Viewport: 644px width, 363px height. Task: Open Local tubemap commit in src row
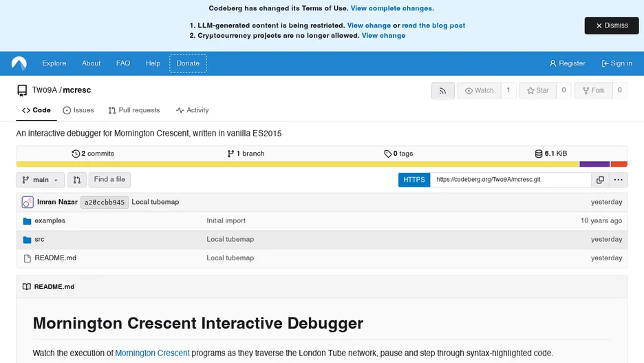(x=230, y=239)
